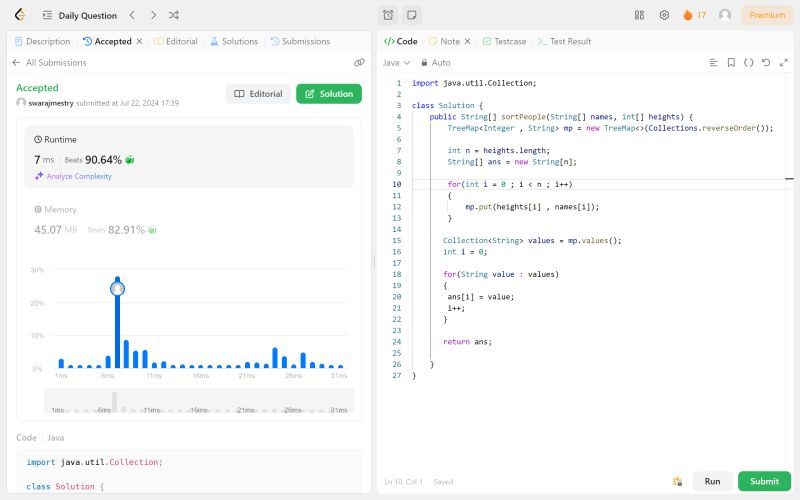
Task: Click the highlighted 7ms bar in chart
Action: [117, 320]
